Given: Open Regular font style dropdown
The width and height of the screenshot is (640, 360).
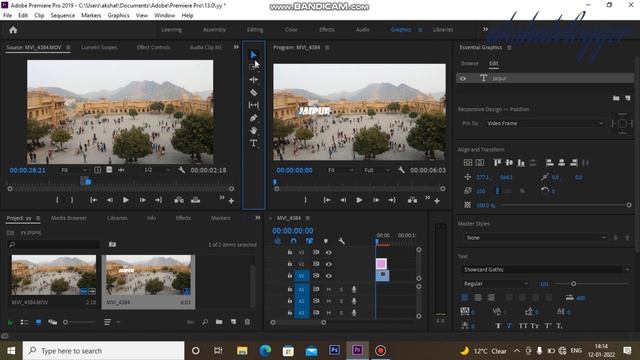Looking at the screenshot, I should pos(496,284).
